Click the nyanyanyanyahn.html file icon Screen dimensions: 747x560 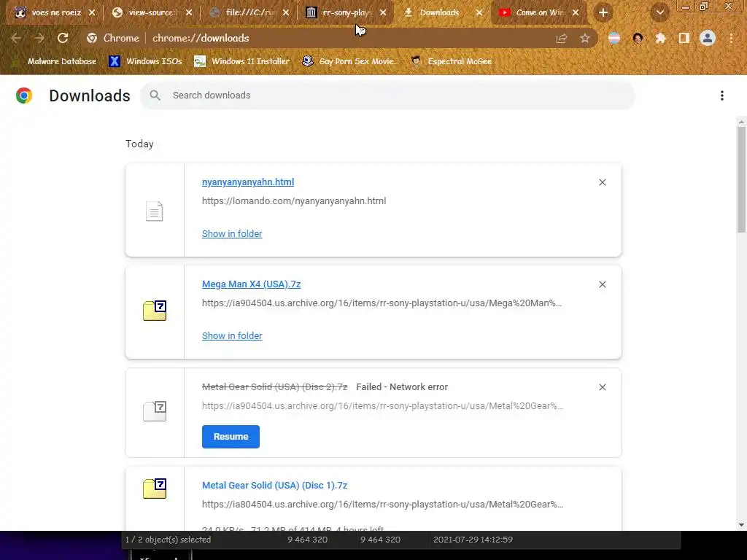pyautogui.click(x=155, y=211)
